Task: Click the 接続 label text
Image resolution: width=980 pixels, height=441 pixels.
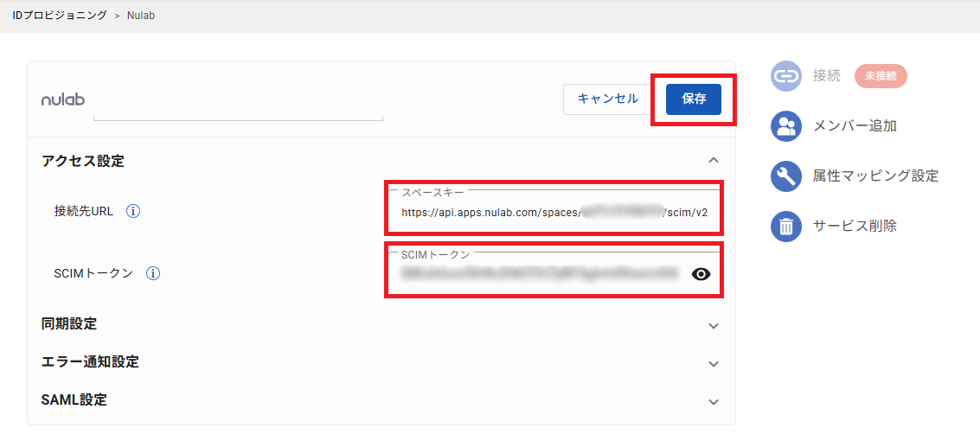Action: (827, 76)
